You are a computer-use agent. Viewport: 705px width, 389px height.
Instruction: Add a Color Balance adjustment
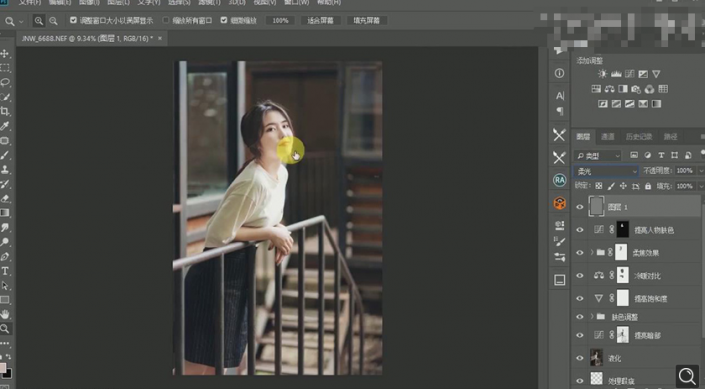point(609,89)
